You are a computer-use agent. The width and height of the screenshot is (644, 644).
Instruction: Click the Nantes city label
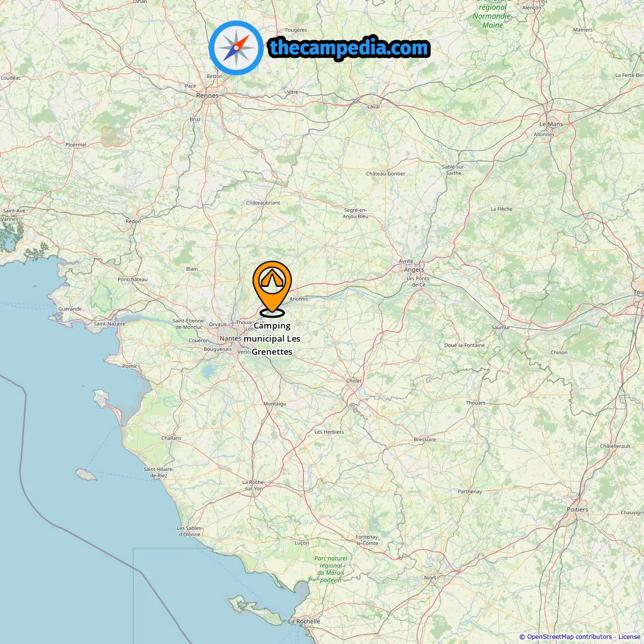[x=230, y=339]
